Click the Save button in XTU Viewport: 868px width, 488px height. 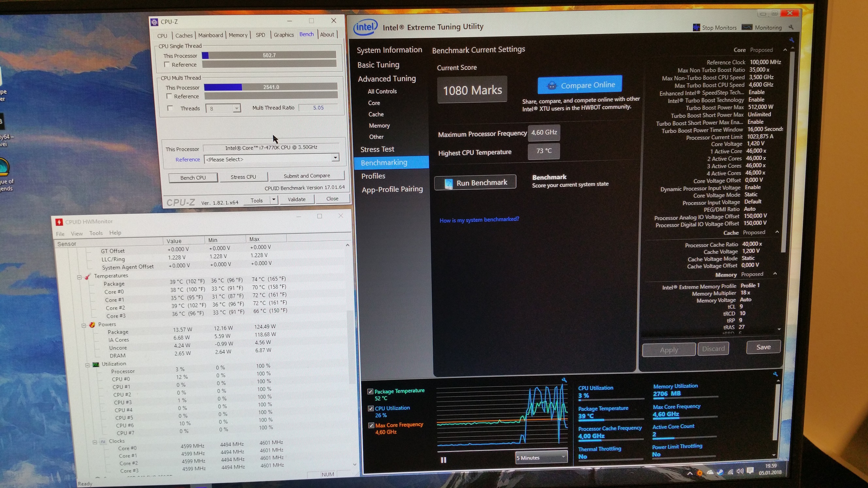point(763,347)
